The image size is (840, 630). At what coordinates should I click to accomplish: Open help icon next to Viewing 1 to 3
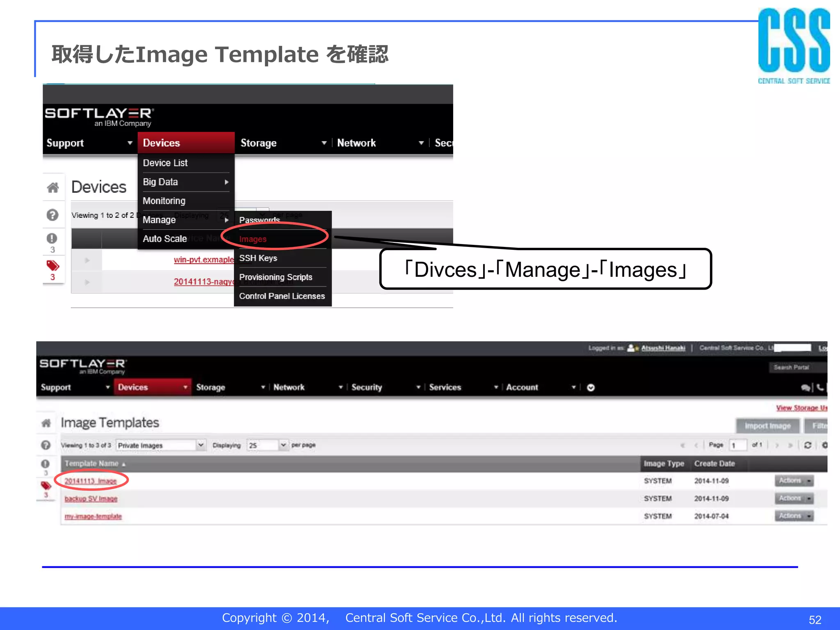pos(46,445)
